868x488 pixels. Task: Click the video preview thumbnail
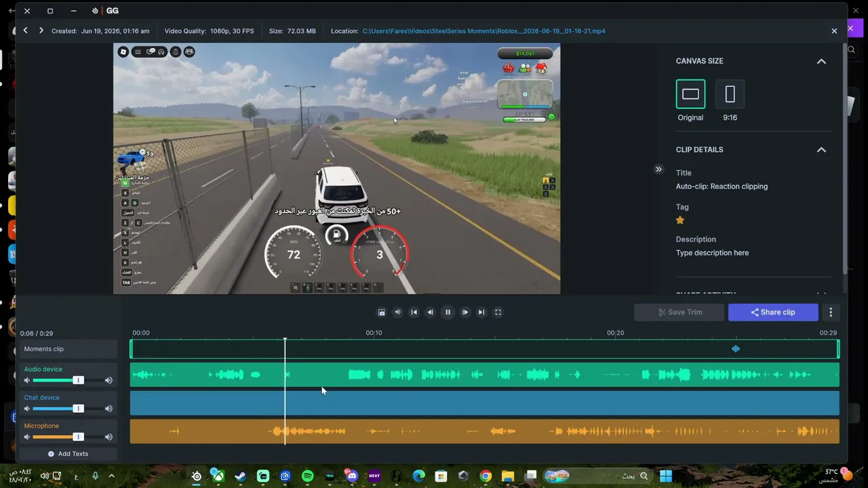point(336,169)
